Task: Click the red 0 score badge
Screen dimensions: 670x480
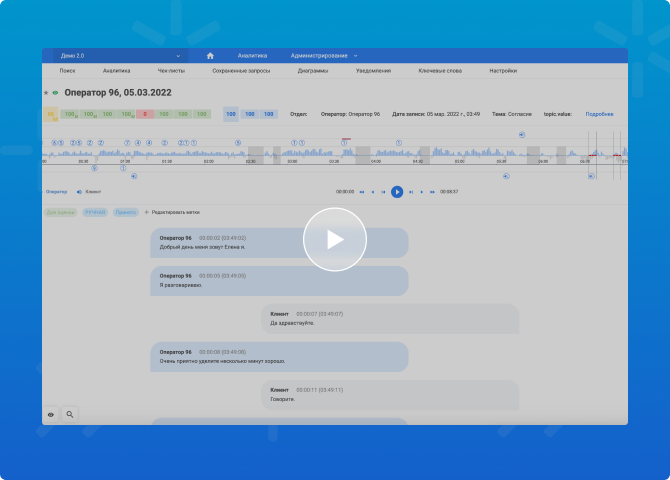Action: pyautogui.click(x=145, y=115)
